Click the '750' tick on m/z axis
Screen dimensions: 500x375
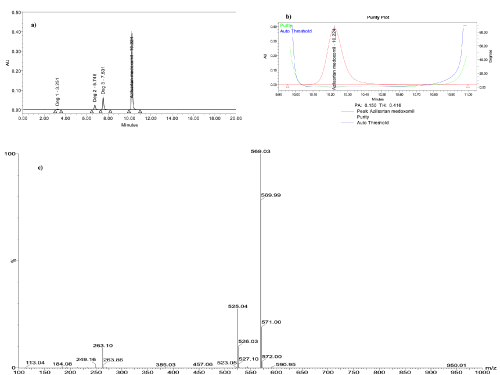354,372
